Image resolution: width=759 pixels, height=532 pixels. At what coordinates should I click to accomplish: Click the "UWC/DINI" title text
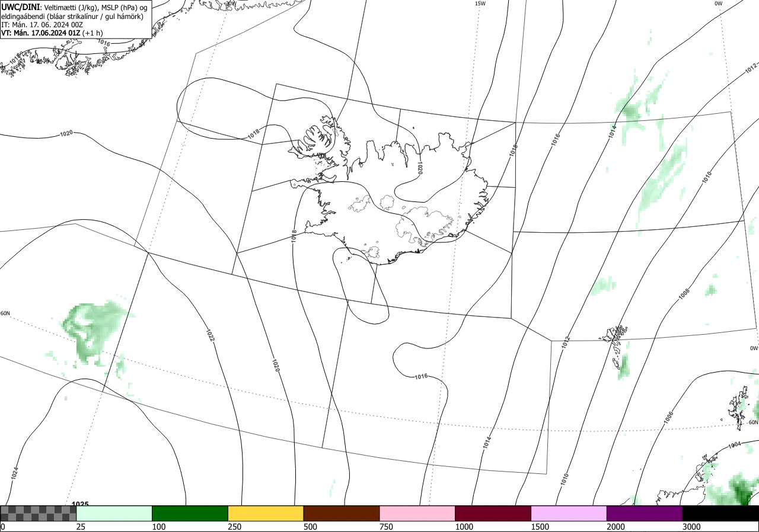20,7
